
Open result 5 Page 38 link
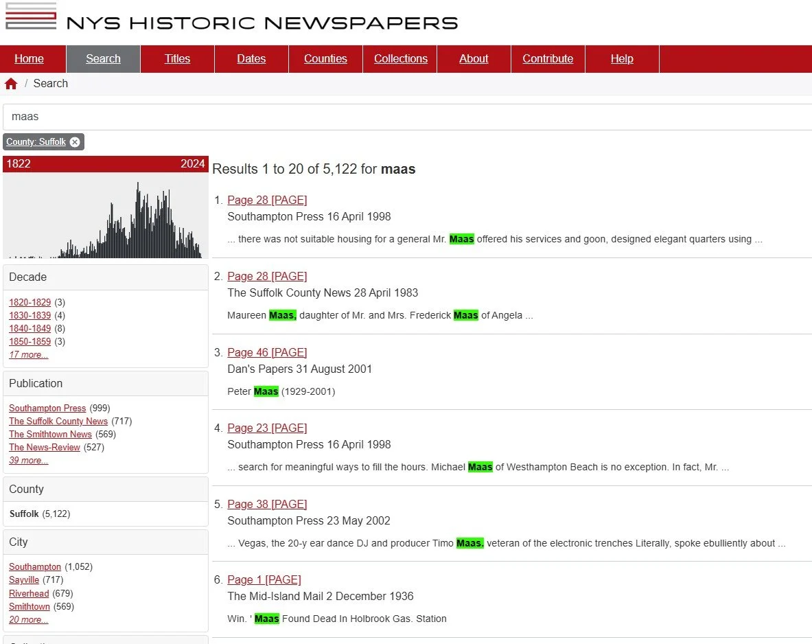[267, 504]
